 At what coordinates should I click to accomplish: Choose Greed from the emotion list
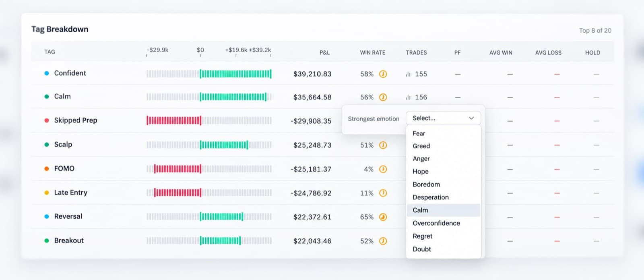pyautogui.click(x=443, y=146)
